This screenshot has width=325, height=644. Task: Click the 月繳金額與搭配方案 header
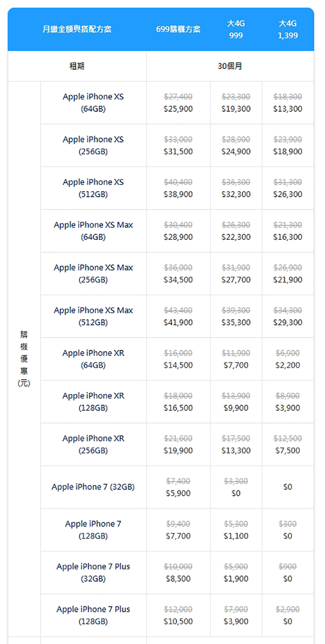pyautogui.click(x=77, y=29)
